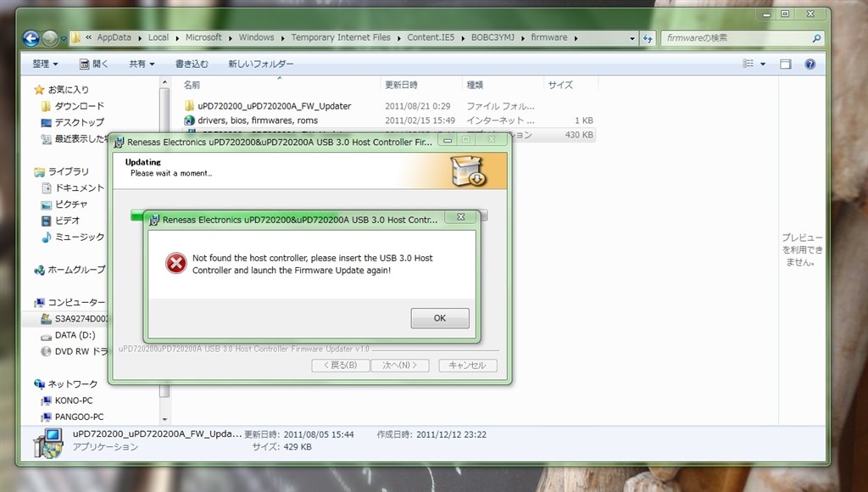
Task: Expand the 共有 dropdown menu
Action: pos(142,64)
